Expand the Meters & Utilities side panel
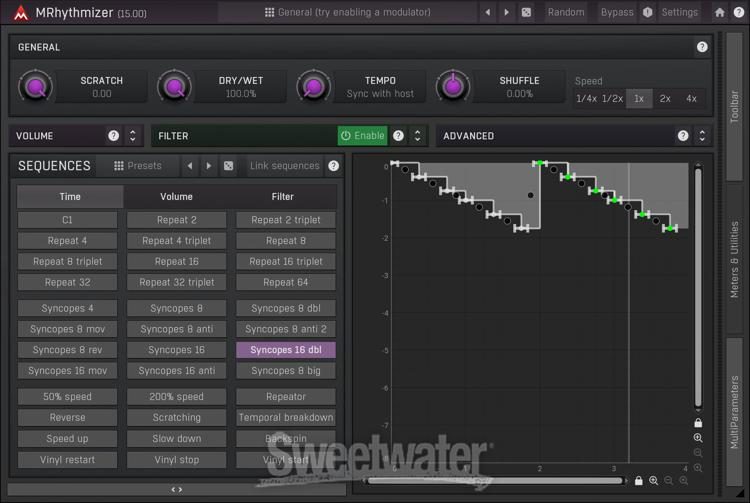Image resolution: width=750 pixels, height=503 pixels. pyautogui.click(x=734, y=260)
